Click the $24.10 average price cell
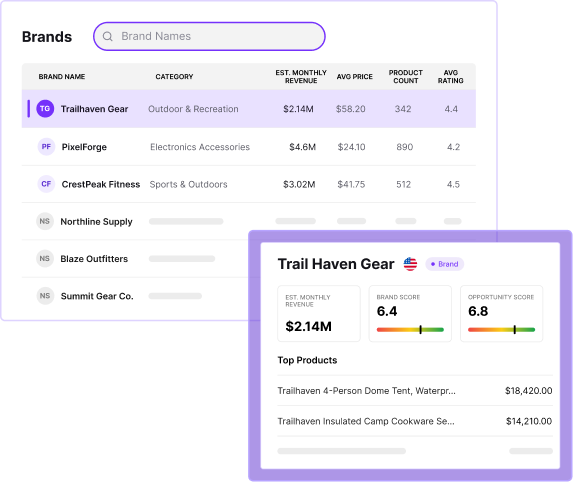 click(x=351, y=147)
